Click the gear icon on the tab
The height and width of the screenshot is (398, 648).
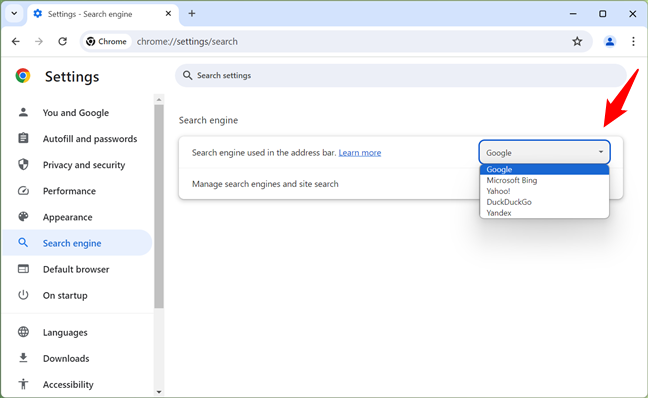coord(38,14)
